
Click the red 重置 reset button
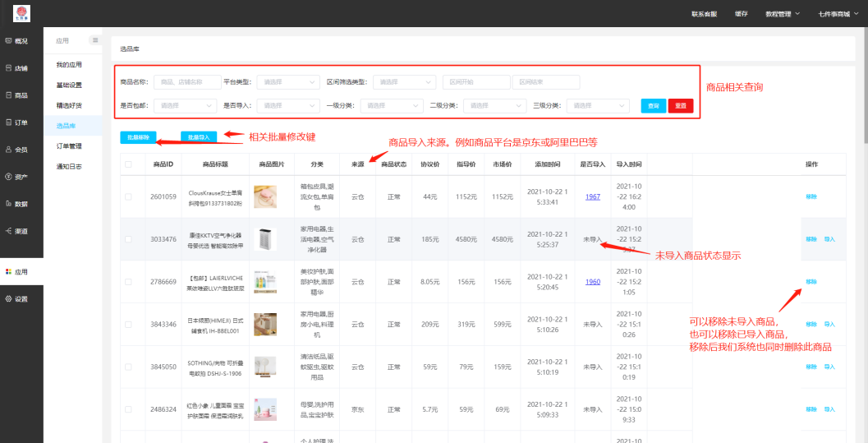(x=681, y=106)
